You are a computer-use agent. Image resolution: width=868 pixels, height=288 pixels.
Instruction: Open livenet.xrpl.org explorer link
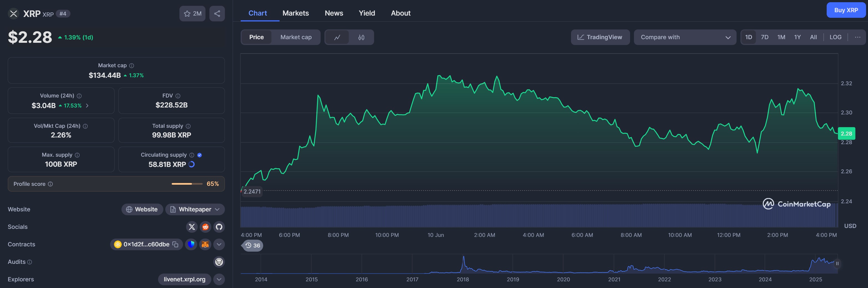(x=184, y=280)
